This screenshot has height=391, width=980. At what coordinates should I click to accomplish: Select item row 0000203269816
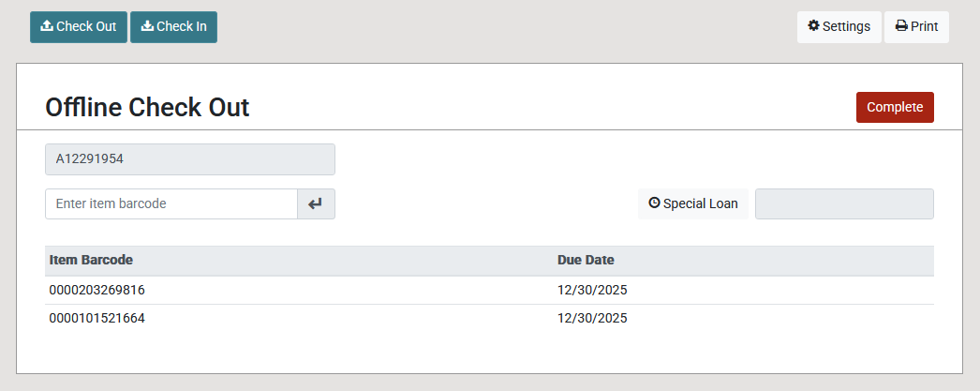click(489, 291)
